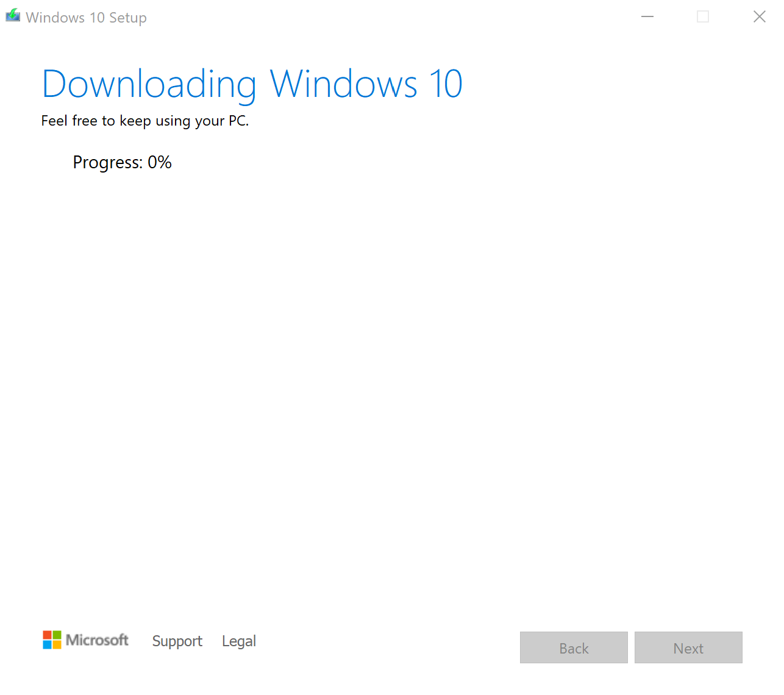This screenshot has height=695, width=784.
Task: Click the Windows 10 Setup title bar icon
Action: [13, 16]
